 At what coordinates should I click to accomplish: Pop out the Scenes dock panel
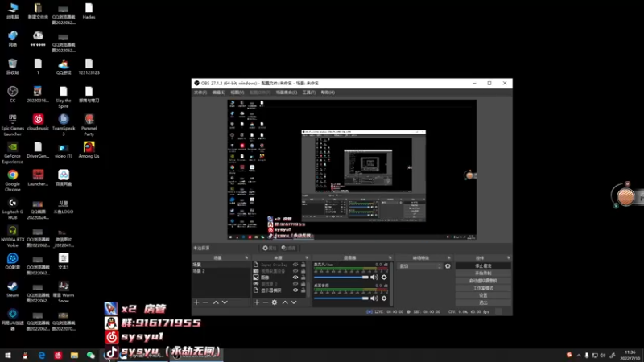tap(246, 257)
